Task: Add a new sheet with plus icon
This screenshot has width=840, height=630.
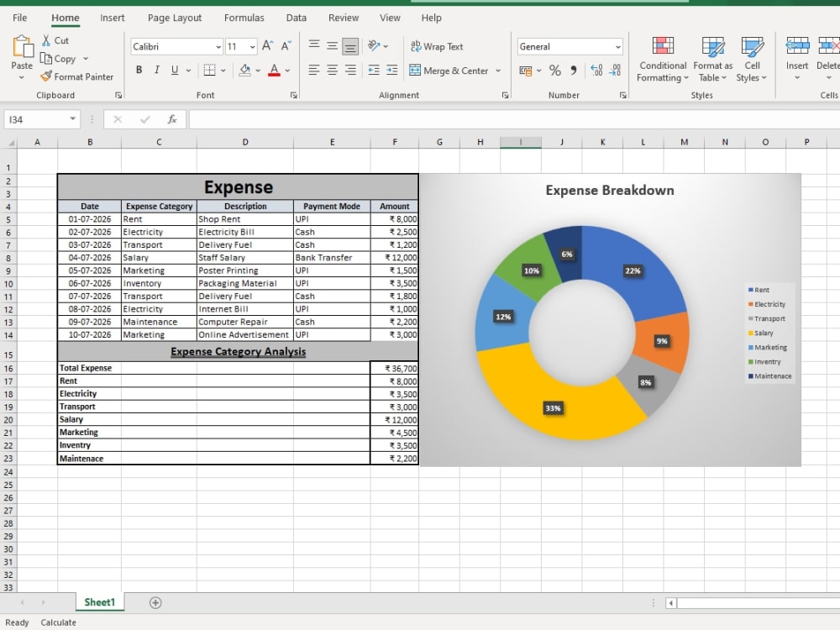Action: tap(155, 602)
